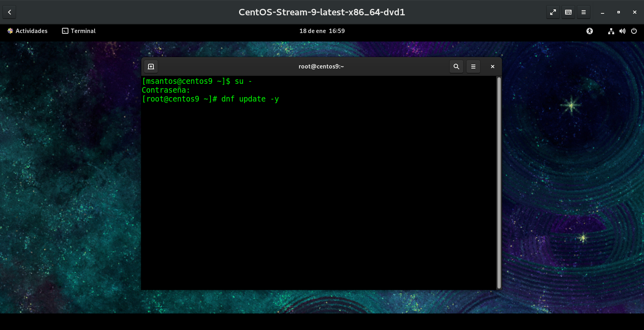Image resolution: width=644 pixels, height=330 pixels.
Task: Enter fullscreen mode for the virtual machine
Action: point(553,12)
